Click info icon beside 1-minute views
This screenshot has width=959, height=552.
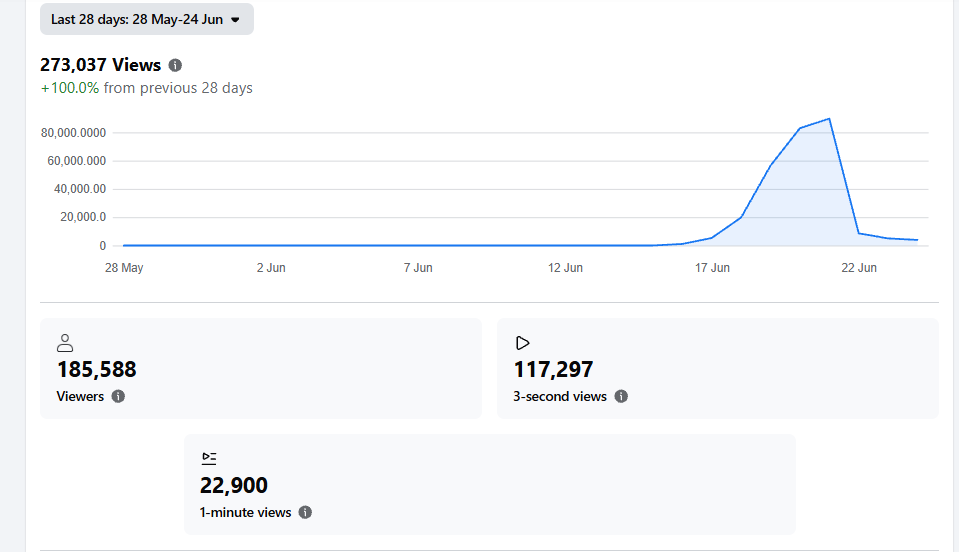[x=305, y=512]
